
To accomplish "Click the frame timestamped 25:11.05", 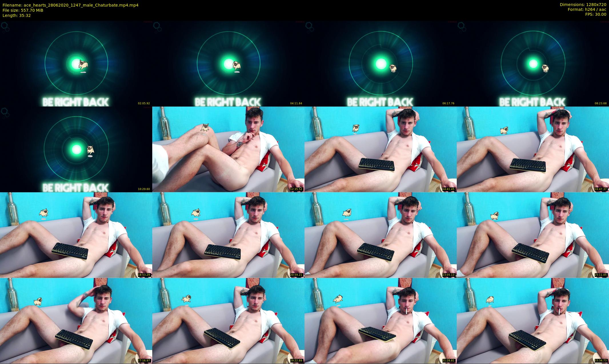I will point(533,235).
